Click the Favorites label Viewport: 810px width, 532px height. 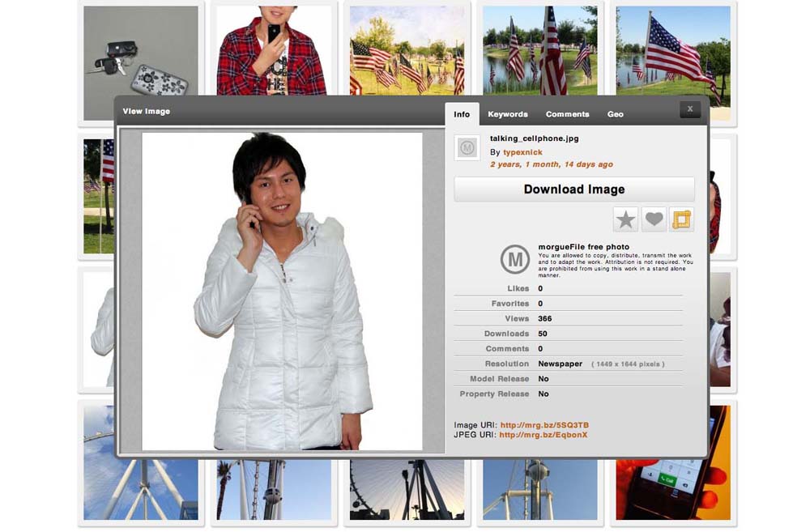[509, 304]
